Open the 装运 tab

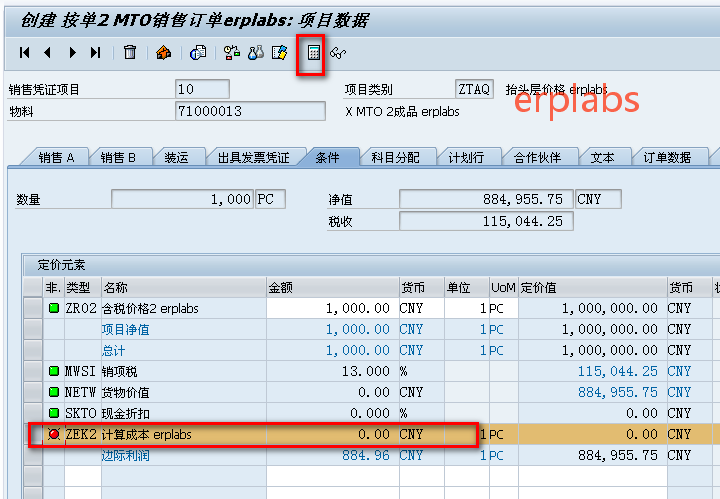tap(176, 158)
